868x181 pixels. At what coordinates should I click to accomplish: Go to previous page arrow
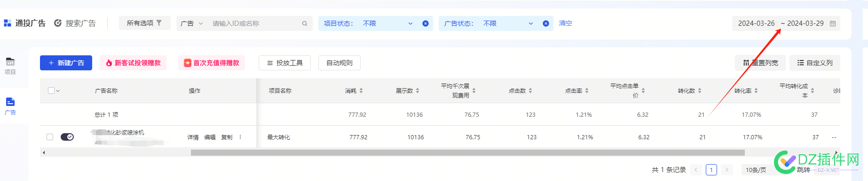coord(696,170)
